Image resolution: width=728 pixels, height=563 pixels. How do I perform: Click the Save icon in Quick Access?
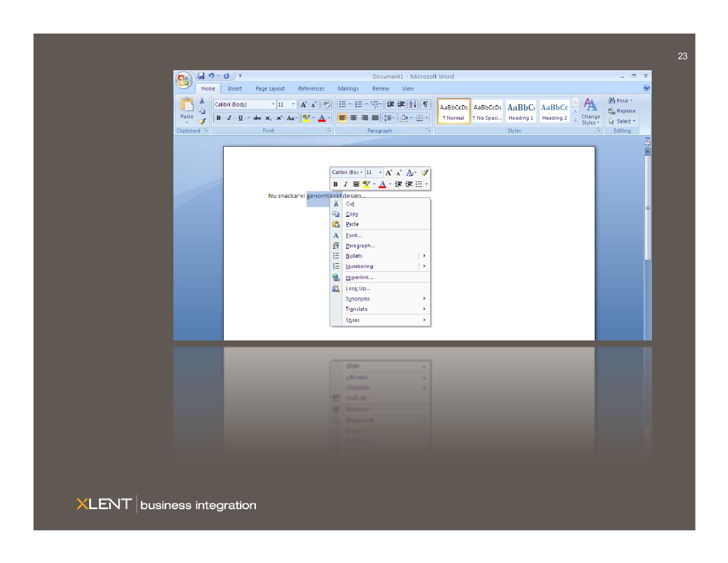(201, 76)
